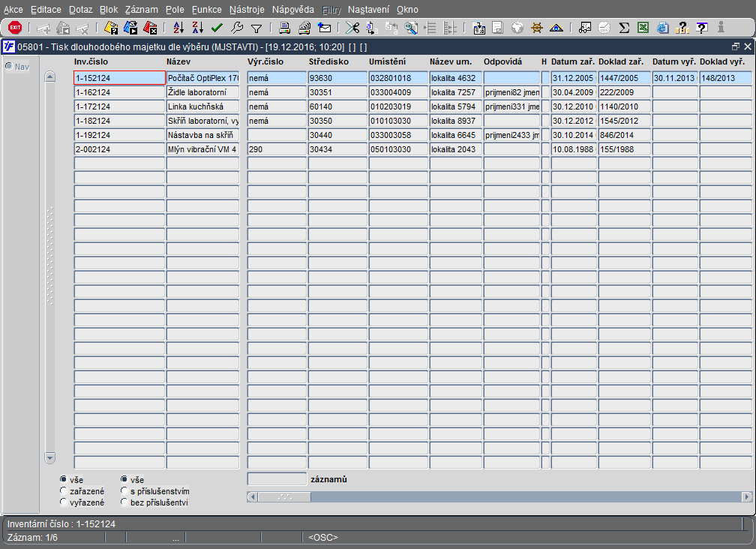The image size is (756, 549).
Task: Click the document cell '846/2014'
Action: coord(624,135)
